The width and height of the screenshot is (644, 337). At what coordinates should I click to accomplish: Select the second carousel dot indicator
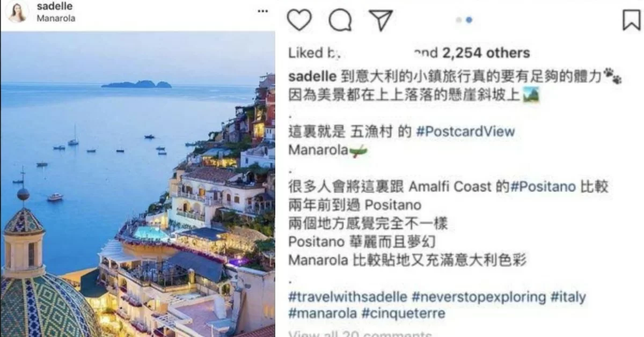[x=469, y=20]
